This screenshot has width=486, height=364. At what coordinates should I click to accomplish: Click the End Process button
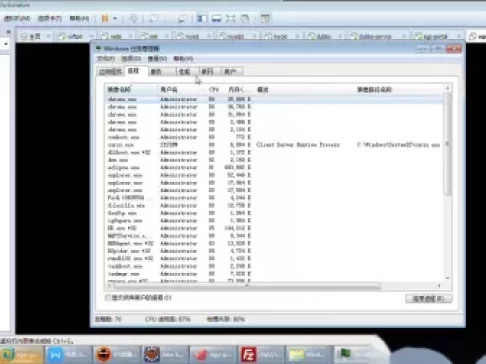coord(429,299)
